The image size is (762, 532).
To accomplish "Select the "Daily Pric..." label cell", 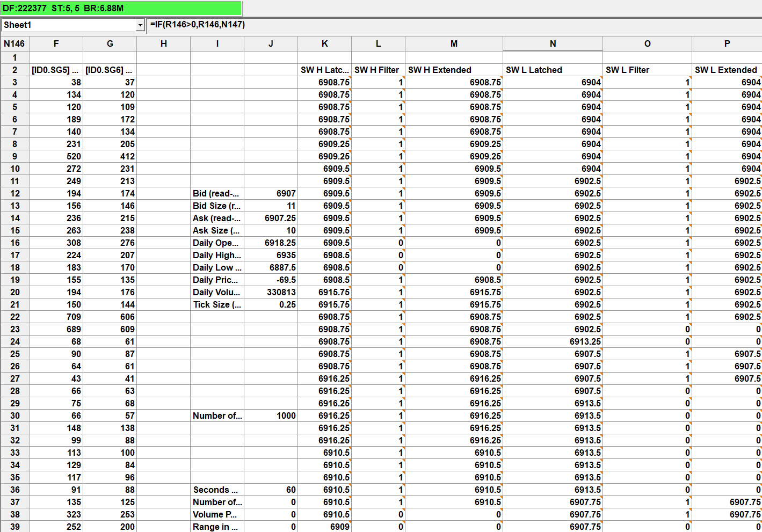I will click(217, 280).
